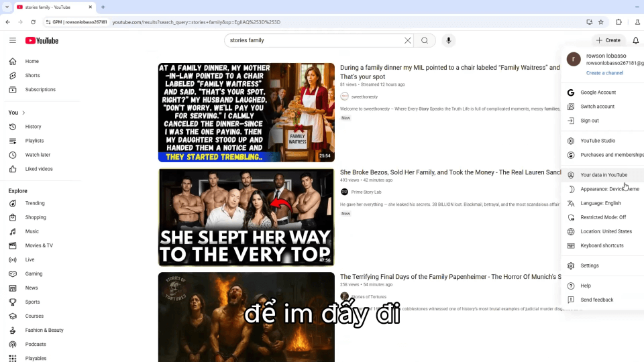Open YouTube Studio menu item
Screen dimensions: 644x362
click(598, 141)
